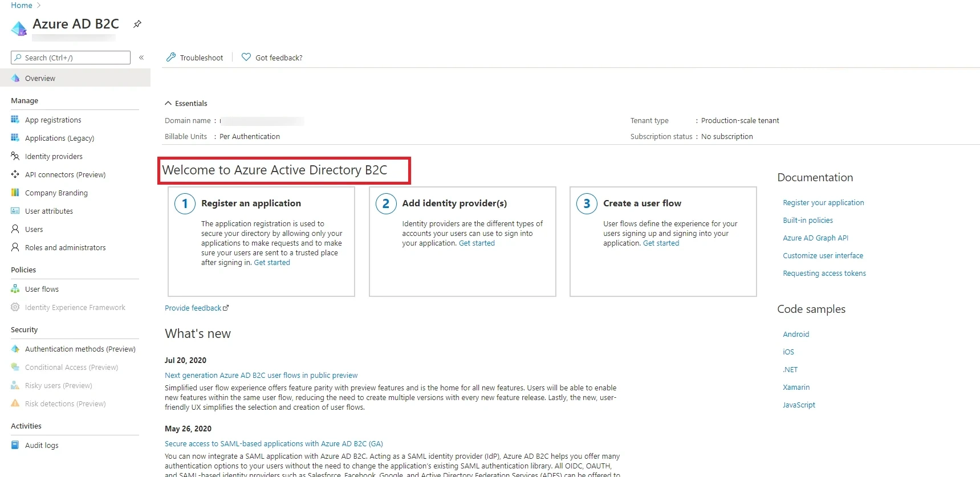This screenshot has height=477, width=980.
Task: Click the Identity providers icon
Action: tap(15, 156)
